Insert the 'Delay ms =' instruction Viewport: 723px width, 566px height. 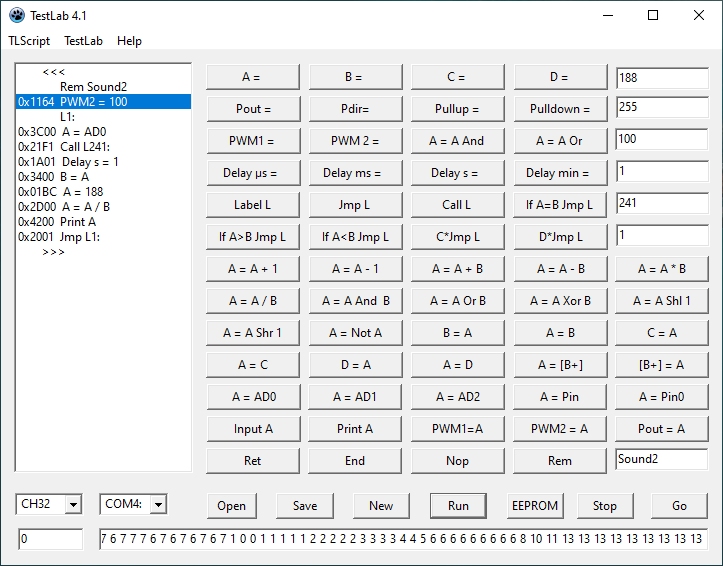(x=352, y=173)
